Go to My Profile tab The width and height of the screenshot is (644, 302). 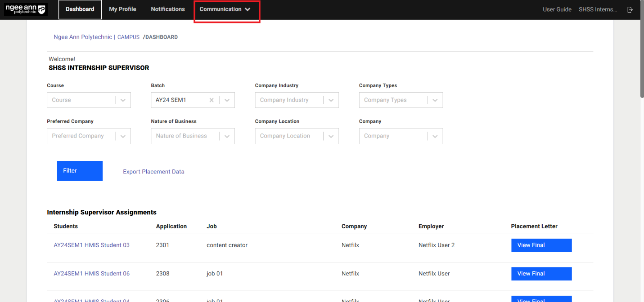[122, 9]
